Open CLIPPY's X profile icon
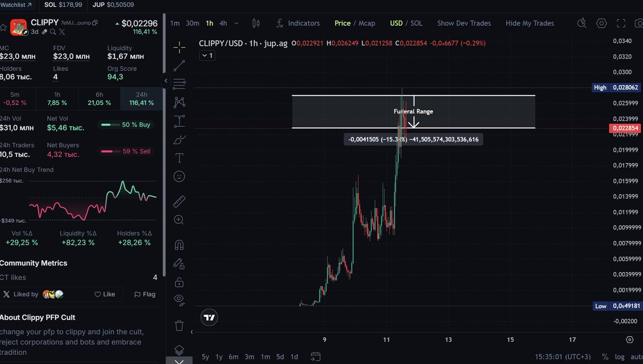This screenshot has height=364, width=643. coord(62,32)
